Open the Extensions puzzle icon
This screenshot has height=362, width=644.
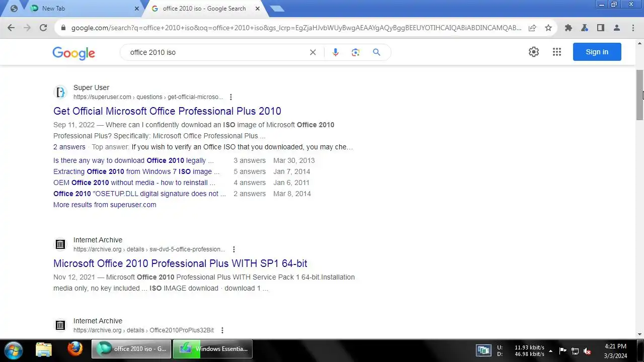pos(569,28)
